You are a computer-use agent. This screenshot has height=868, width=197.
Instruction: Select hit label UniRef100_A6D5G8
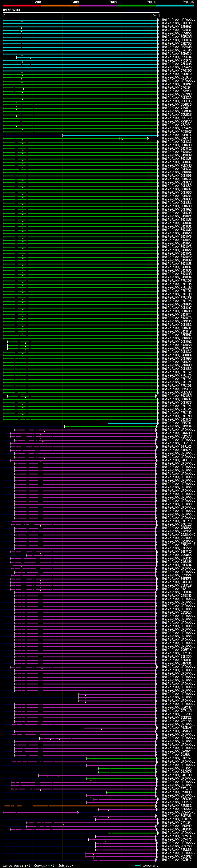[x=177, y=393]
